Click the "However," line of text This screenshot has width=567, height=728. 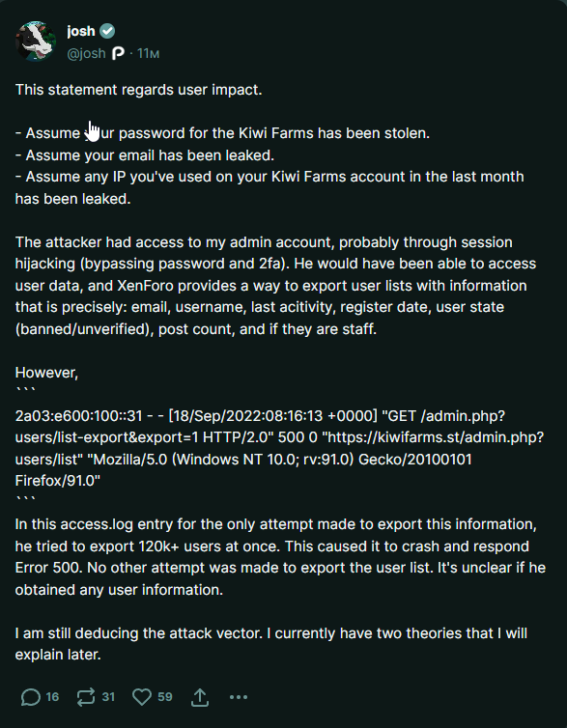(x=47, y=373)
